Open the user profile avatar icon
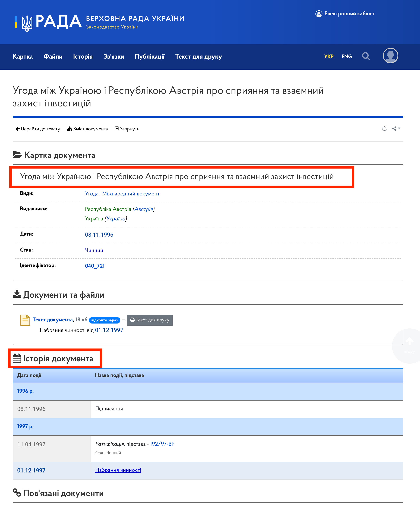This screenshot has width=420, height=507. 390,56
